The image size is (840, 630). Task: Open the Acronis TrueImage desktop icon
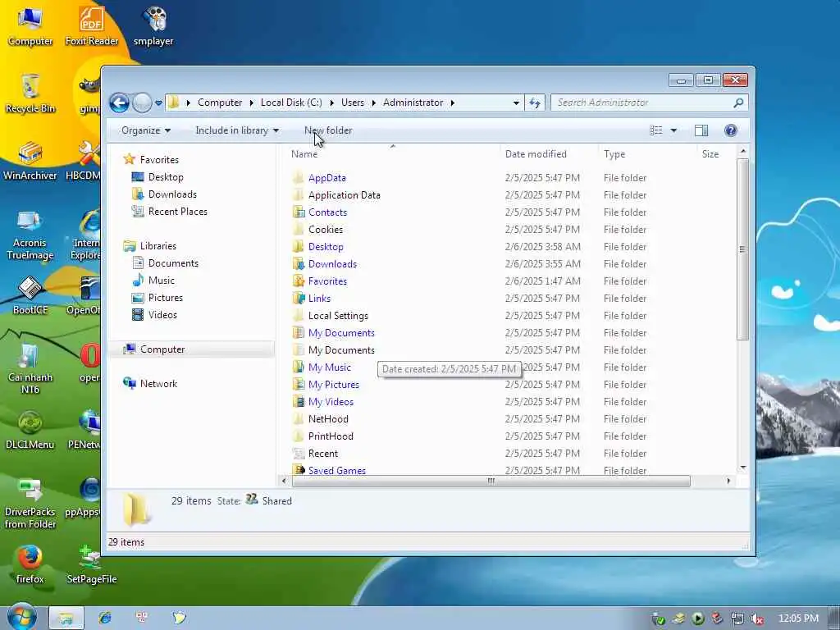[x=30, y=234]
